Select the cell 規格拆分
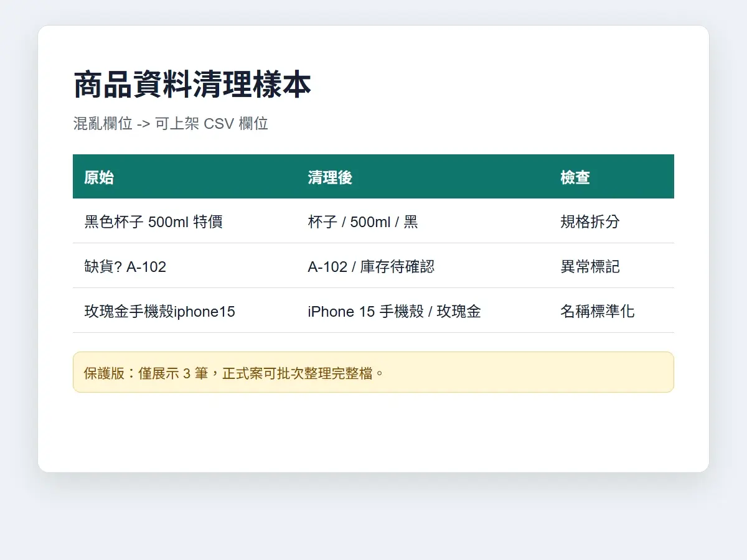747x560 pixels. [x=611, y=221]
